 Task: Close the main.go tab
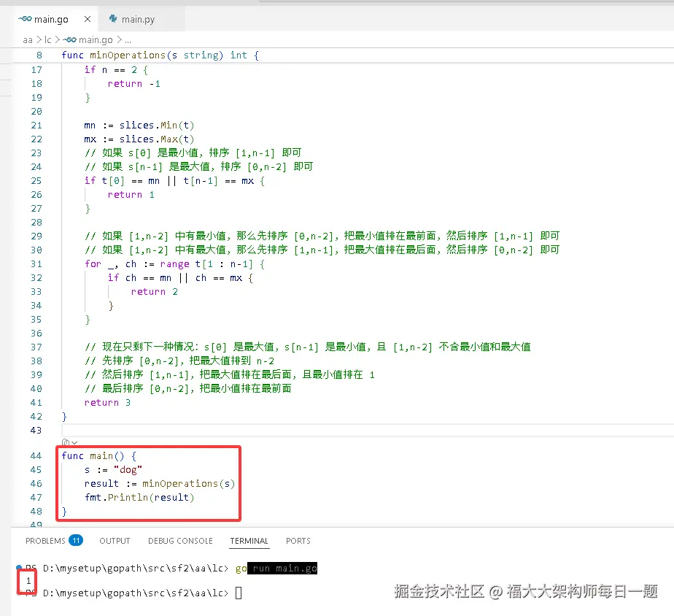88,19
